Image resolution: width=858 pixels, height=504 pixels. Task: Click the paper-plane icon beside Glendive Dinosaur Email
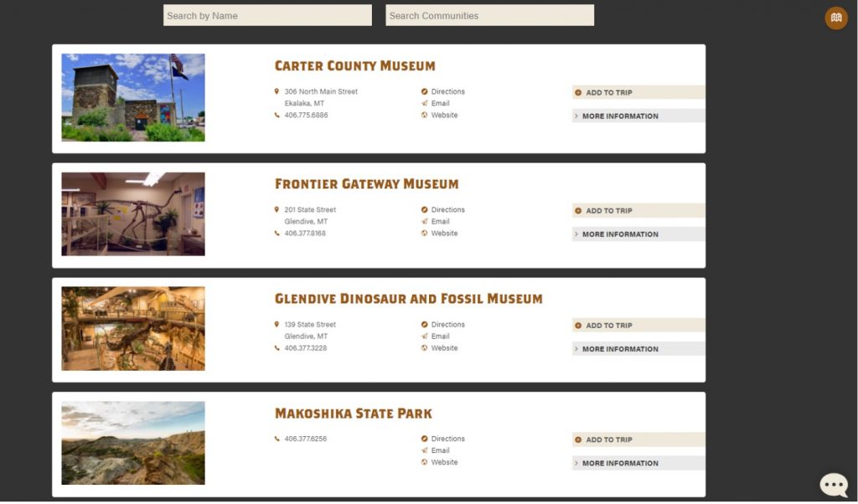click(x=424, y=337)
